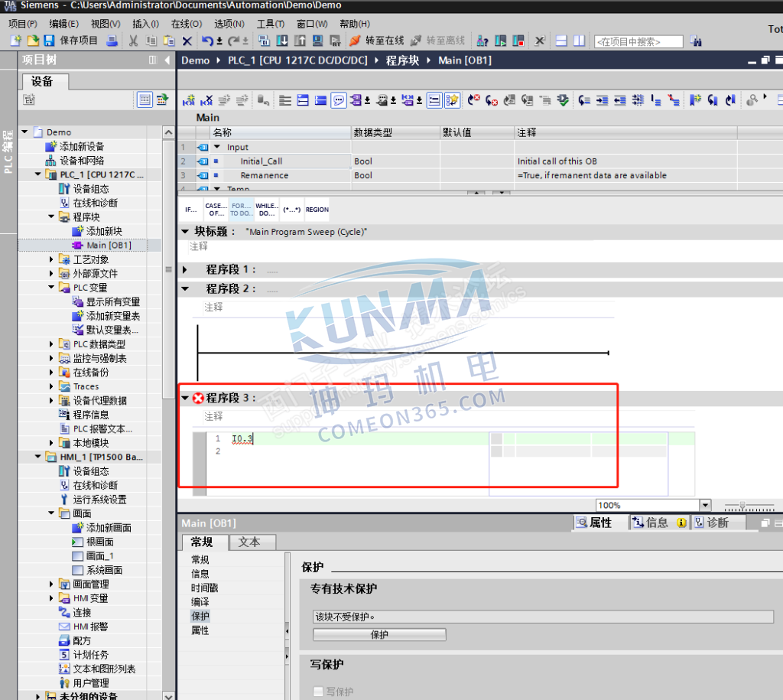
Task: Split editor space vertically icon
Action: (x=580, y=41)
